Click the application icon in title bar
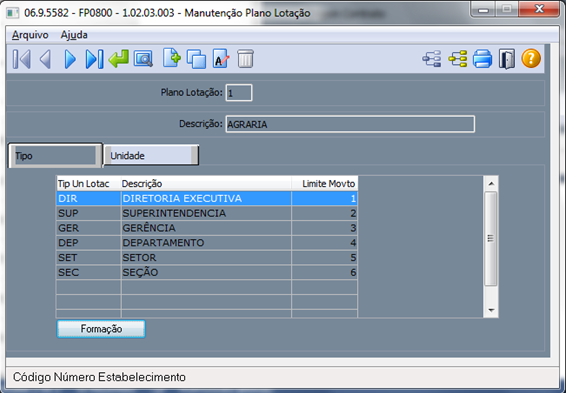Image resolution: width=566 pixels, height=393 pixels. pyautogui.click(x=13, y=13)
